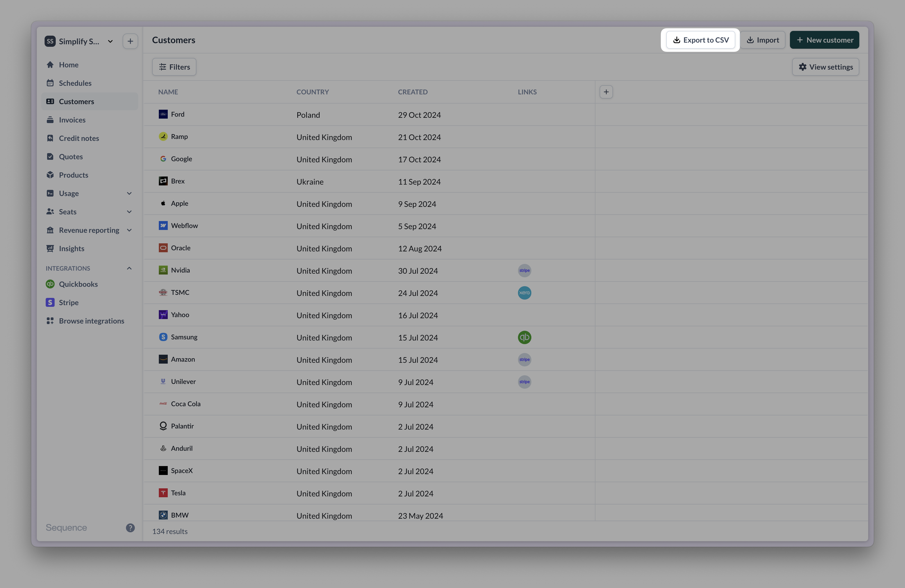
Task: Navigate to Credit notes
Action: [90, 138]
